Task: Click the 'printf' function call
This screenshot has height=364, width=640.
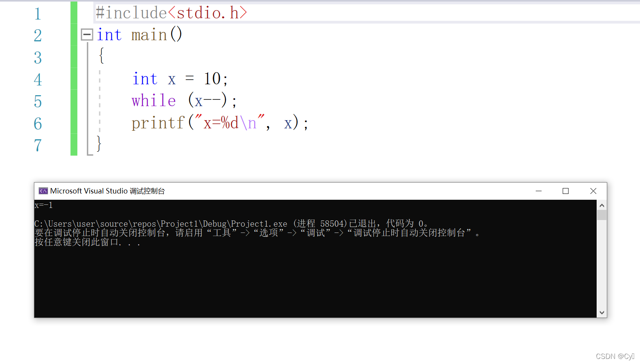Action: pos(158,123)
